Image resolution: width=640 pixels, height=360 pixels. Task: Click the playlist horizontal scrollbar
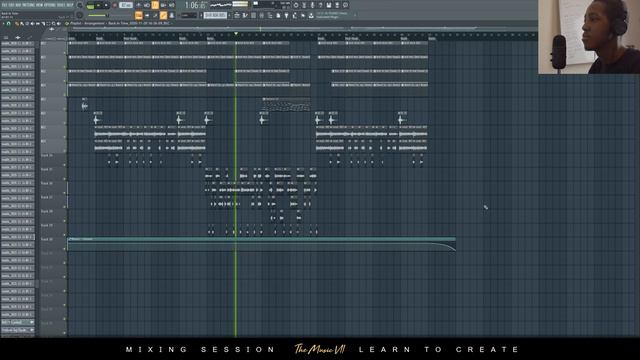click(x=273, y=29)
